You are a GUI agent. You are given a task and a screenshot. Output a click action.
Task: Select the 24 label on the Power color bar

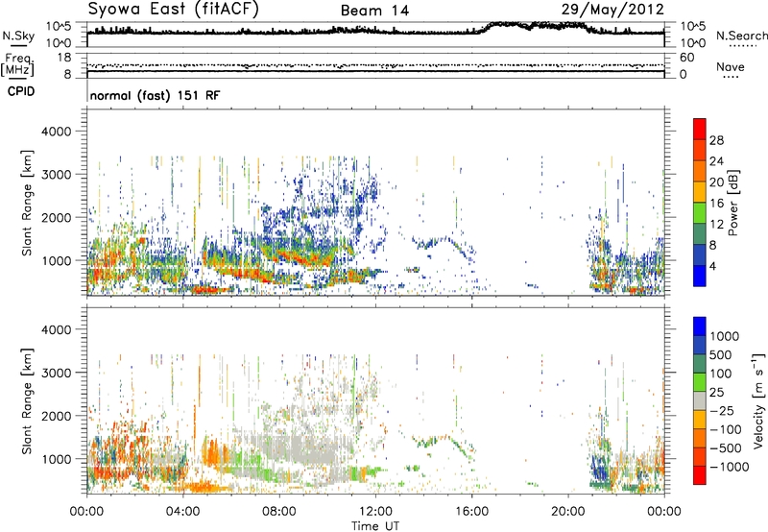716,161
